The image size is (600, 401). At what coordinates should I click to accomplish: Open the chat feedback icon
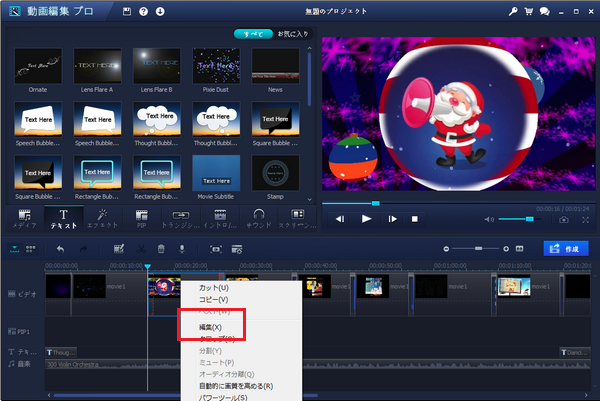click(x=545, y=12)
